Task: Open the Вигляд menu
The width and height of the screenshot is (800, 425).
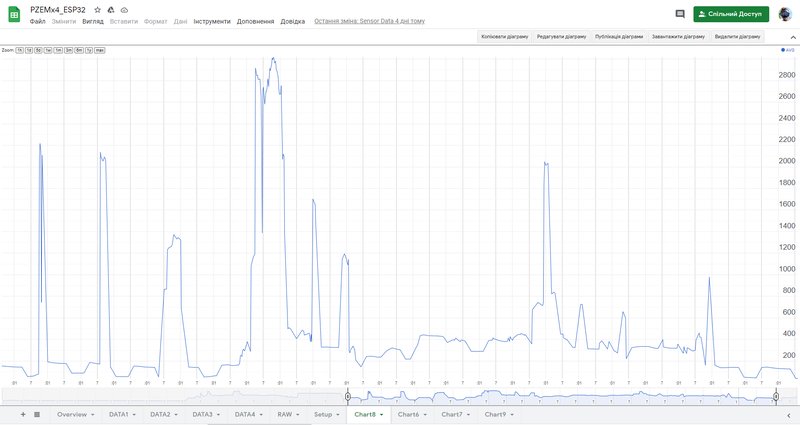Action: pyautogui.click(x=93, y=21)
